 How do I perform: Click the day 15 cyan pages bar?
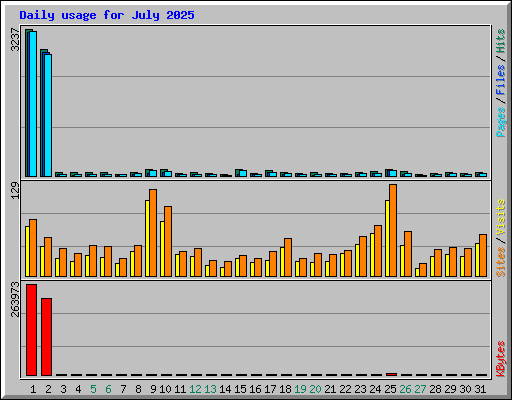[243, 174]
